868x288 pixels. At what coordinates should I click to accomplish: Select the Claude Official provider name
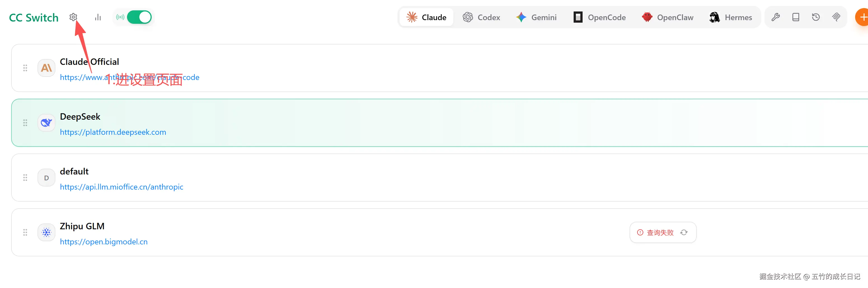click(x=89, y=62)
